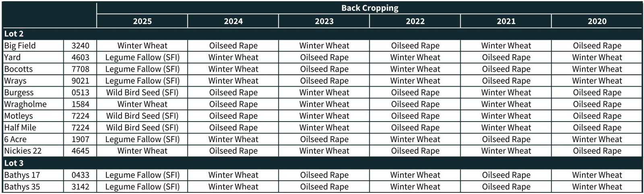Select Half Mile's 2024 Oilseed Rape cell
This screenshot has width=644, height=194.
click(233, 127)
